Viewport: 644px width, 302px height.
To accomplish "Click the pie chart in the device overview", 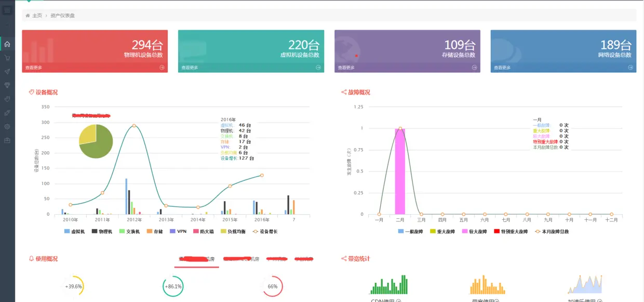I will [x=96, y=141].
